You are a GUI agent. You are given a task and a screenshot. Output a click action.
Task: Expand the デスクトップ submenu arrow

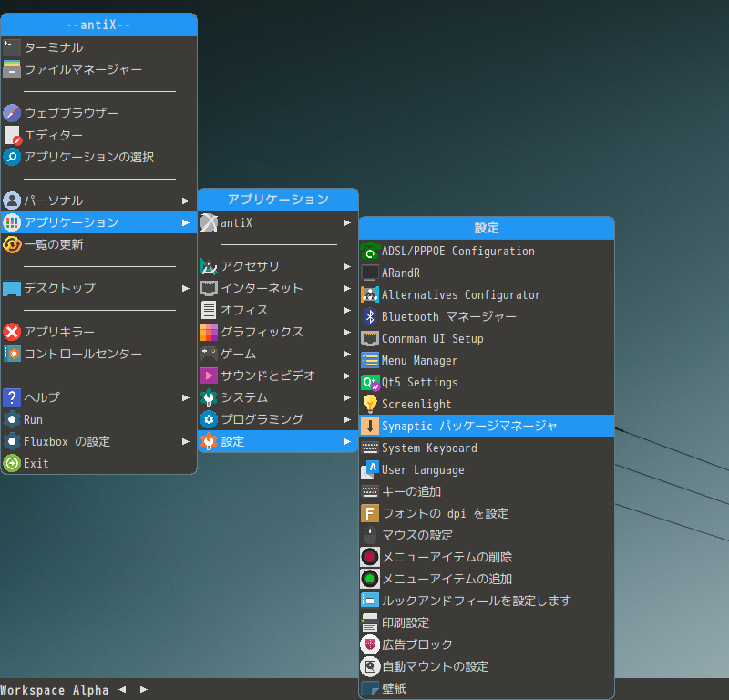(x=186, y=288)
